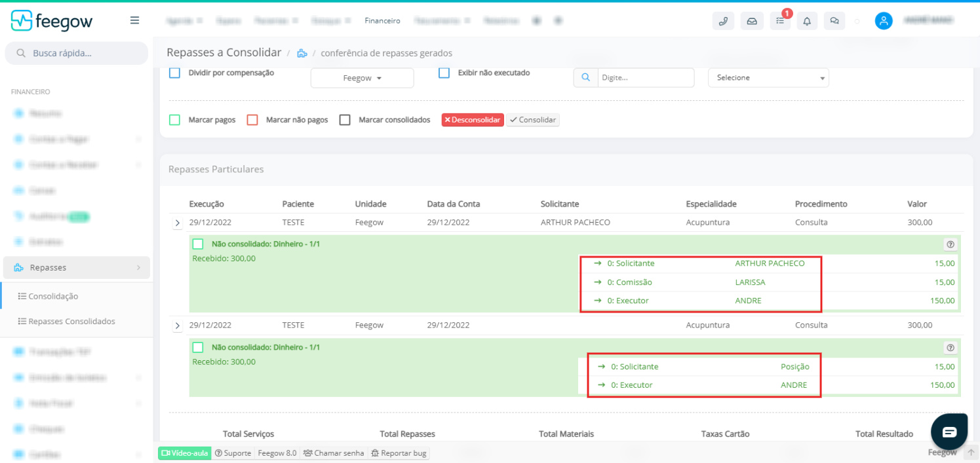
Task: Check Marcar não pagos
Action: pos(252,120)
